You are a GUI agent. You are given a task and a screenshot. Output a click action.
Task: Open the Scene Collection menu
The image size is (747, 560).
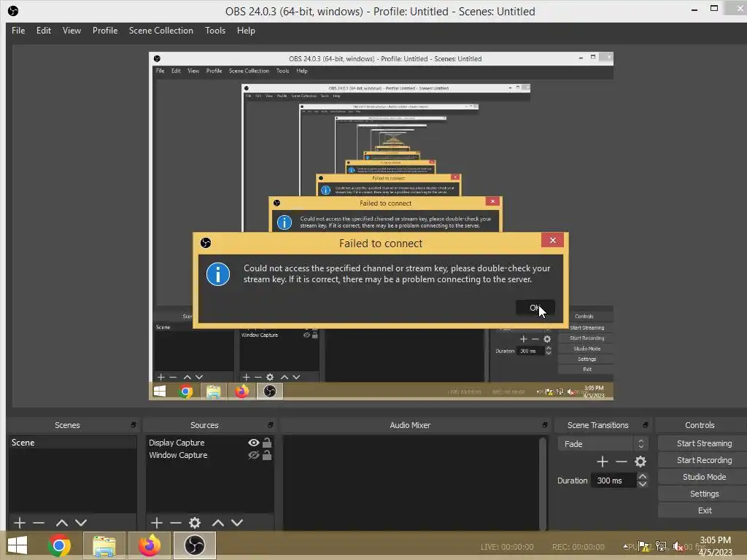click(x=161, y=31)
